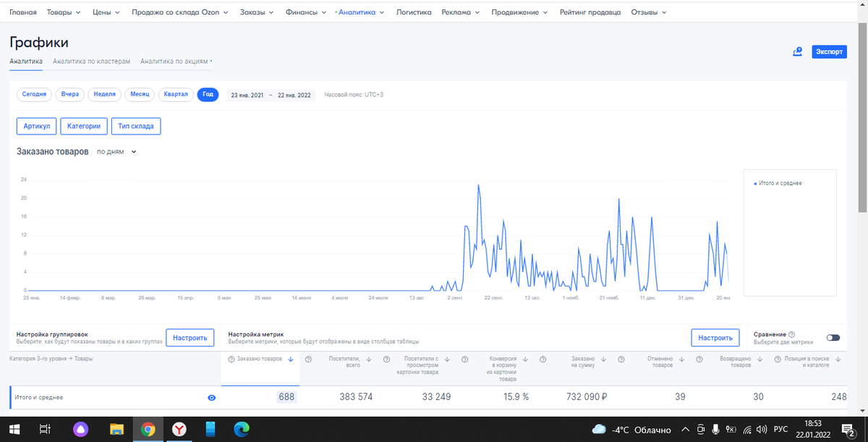The image size is (868, 442).
Task: Sort by Заказано на сумму arrow
Action: tap(603, 359)
